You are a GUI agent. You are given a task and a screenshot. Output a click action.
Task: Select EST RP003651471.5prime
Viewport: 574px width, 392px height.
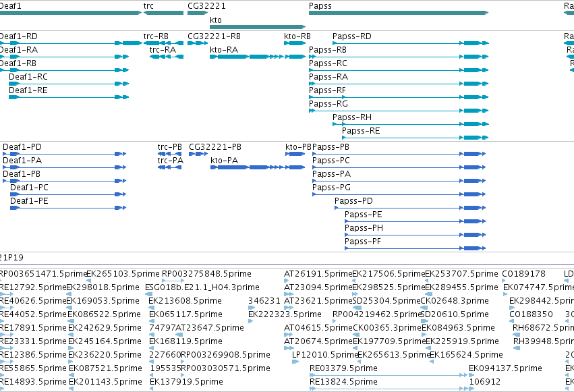tap(42, 274)
